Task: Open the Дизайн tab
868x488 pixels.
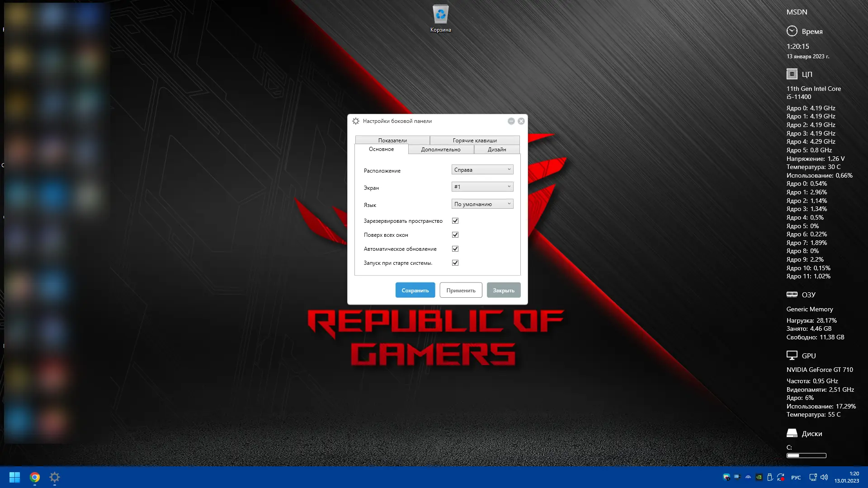Action: click(496, 150)
